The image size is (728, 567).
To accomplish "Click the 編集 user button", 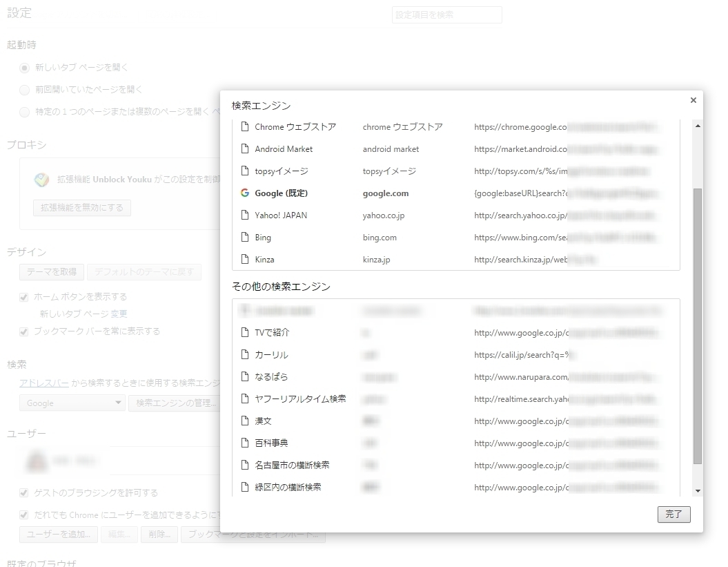I will (119, 534).
